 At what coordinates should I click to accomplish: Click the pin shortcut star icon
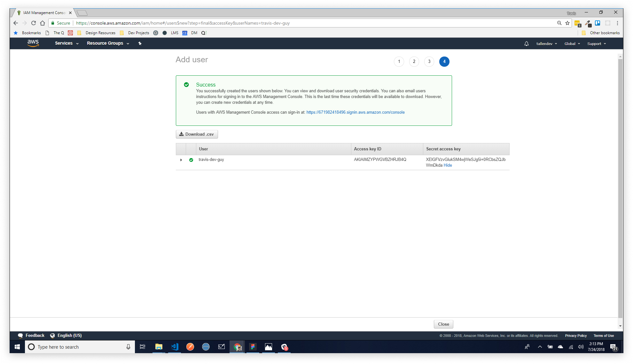pos(140,43)
